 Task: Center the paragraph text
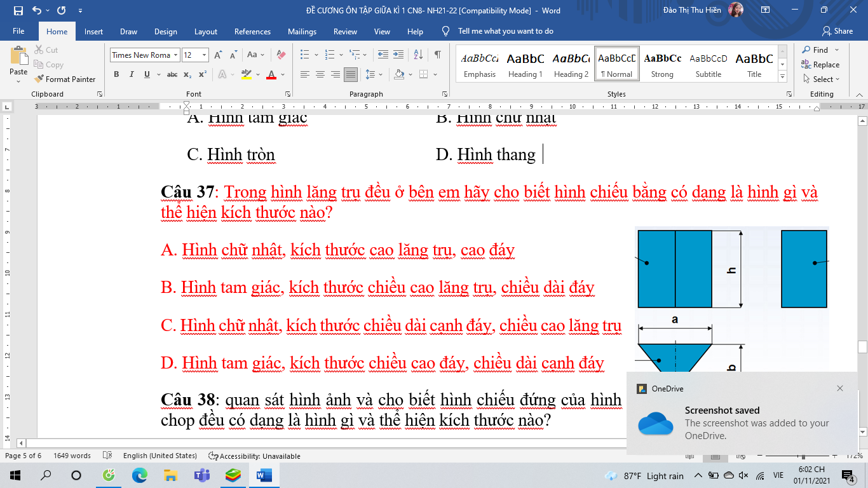click(320, 74)
